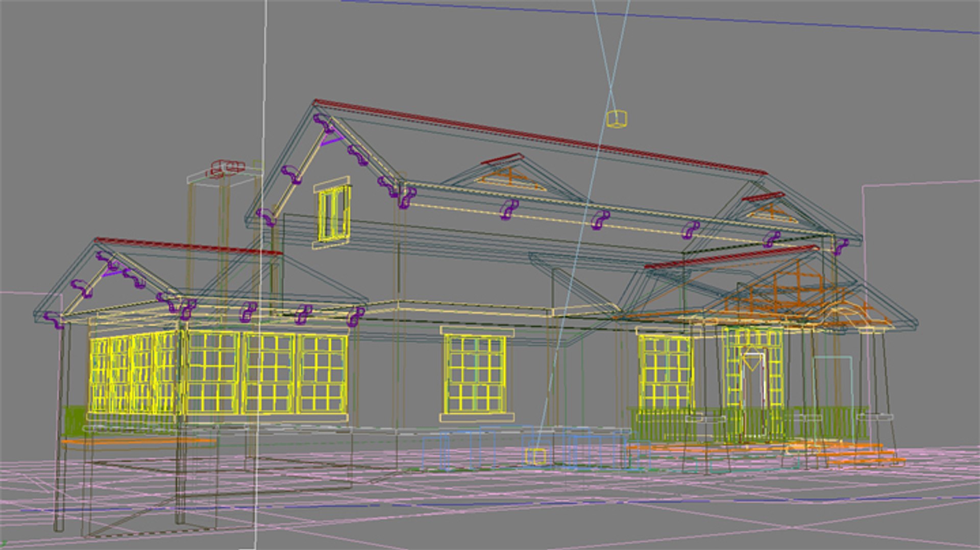Select the orange truss in the middle dormer
Image resolution: width=980 pixels, height=550 pixels.
tap(511, 179)
